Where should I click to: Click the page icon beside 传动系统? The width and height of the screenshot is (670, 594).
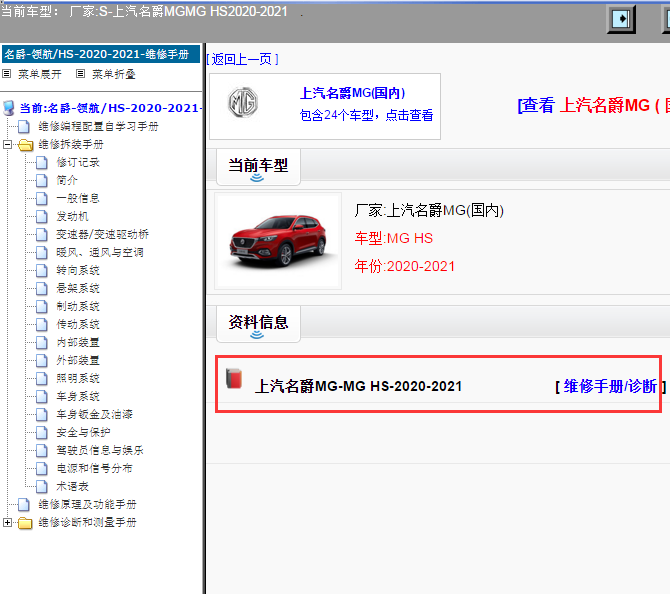click(42, 324)
